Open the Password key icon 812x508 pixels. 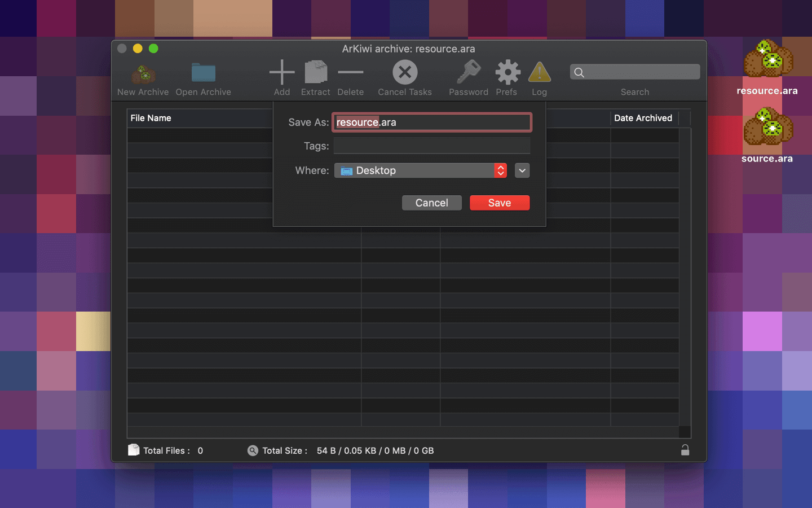coord(468,73)
